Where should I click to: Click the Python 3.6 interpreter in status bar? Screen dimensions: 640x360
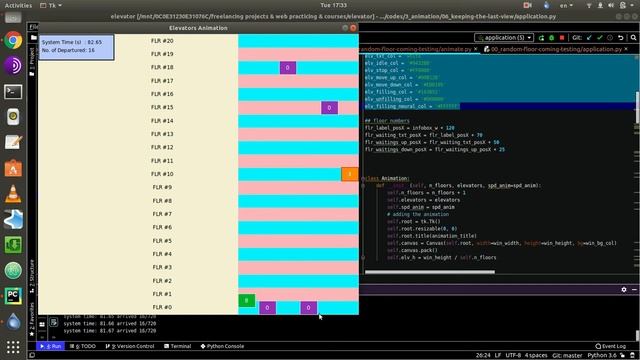coord(602,356)
